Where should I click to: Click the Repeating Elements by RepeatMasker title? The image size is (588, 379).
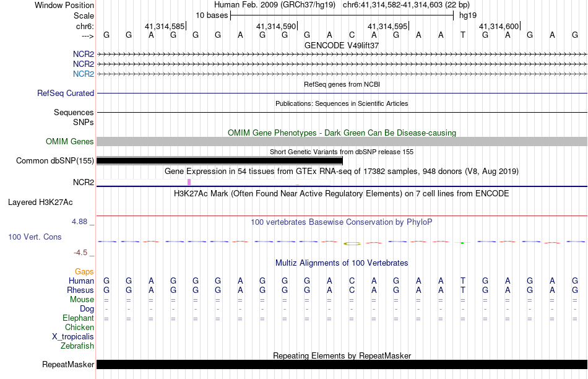[342, 355]
